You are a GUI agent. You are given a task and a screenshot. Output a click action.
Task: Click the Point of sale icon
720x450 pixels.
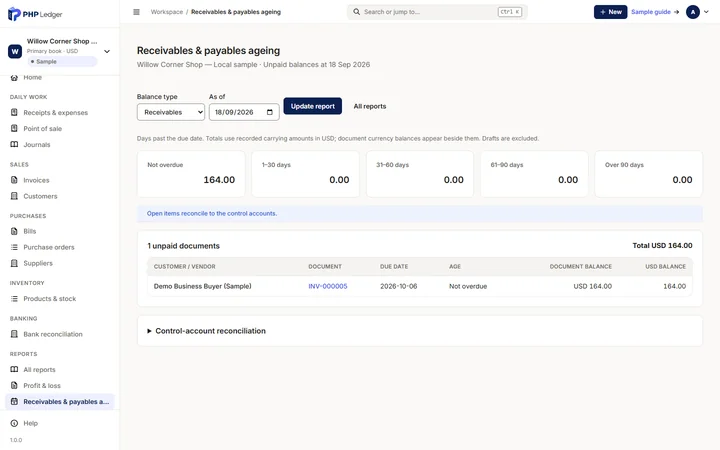coord(14,129)
